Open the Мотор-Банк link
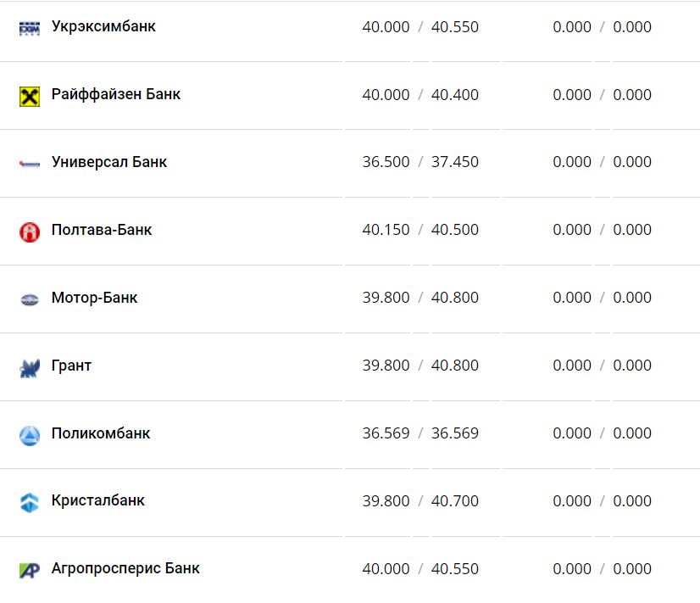The width and height of the screenshot is (700, 603). pos(94,298)
